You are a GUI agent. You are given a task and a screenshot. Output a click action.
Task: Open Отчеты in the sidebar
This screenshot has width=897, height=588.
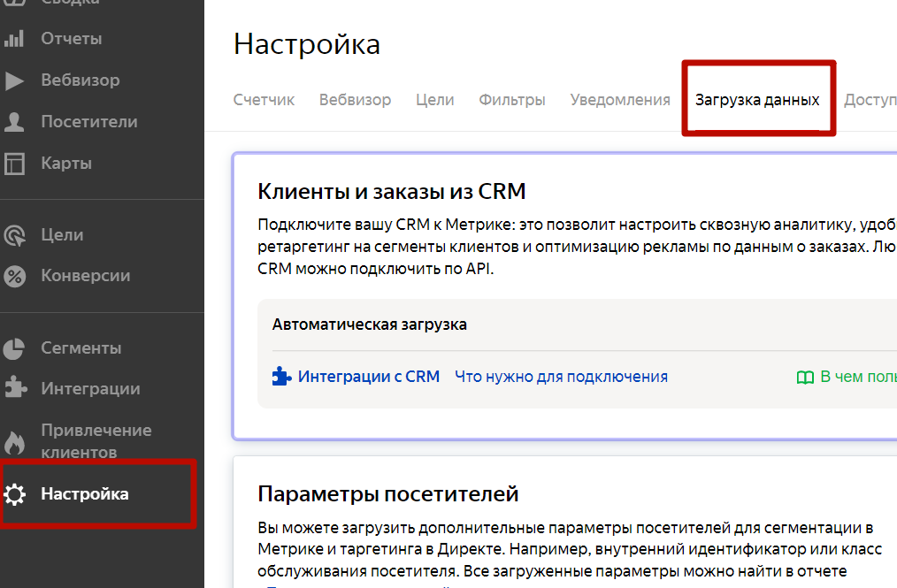tap(72, 39)
